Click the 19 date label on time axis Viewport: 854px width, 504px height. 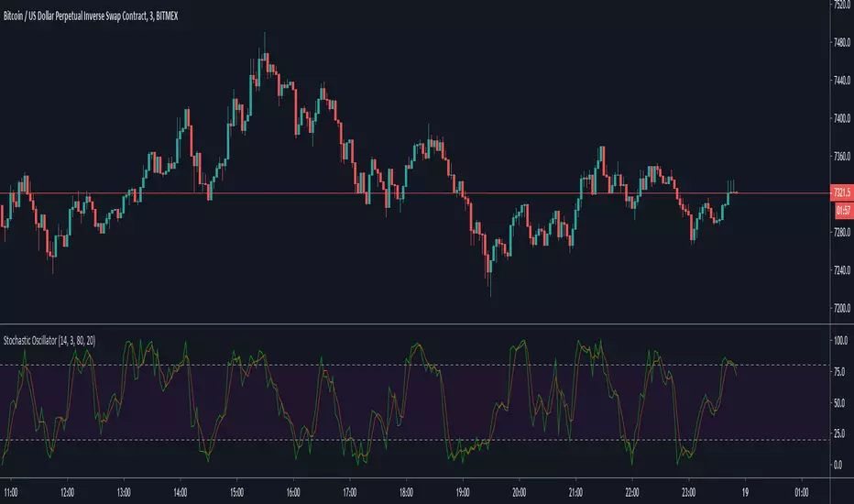pyautogui.click(x=745, y=493)
